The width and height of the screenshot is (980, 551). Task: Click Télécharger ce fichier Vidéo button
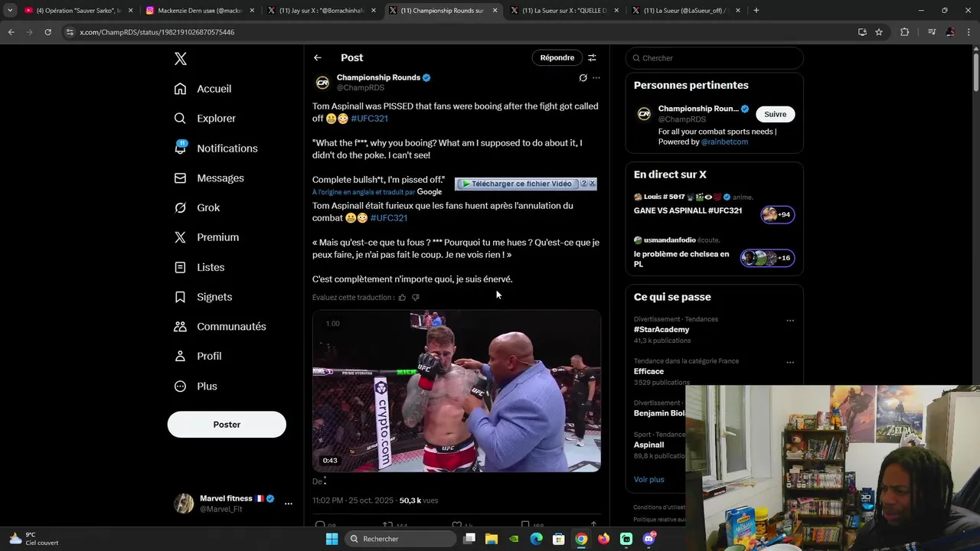pos(517,184)
